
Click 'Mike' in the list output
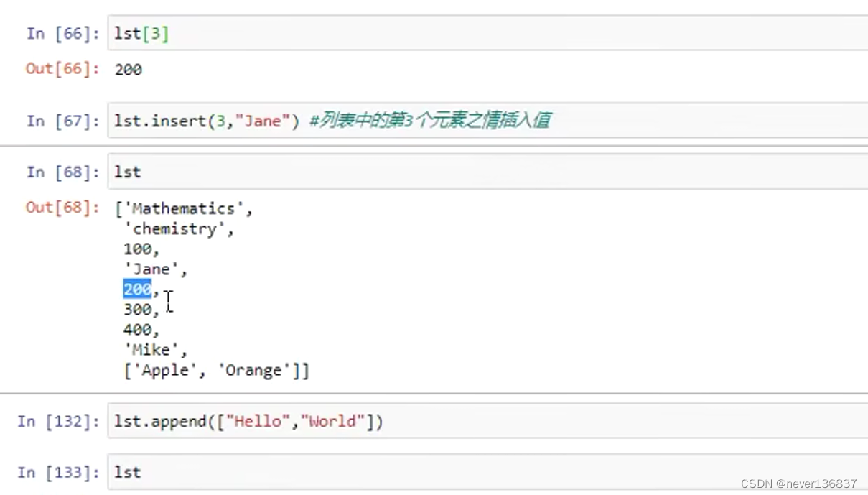(151, 350)
